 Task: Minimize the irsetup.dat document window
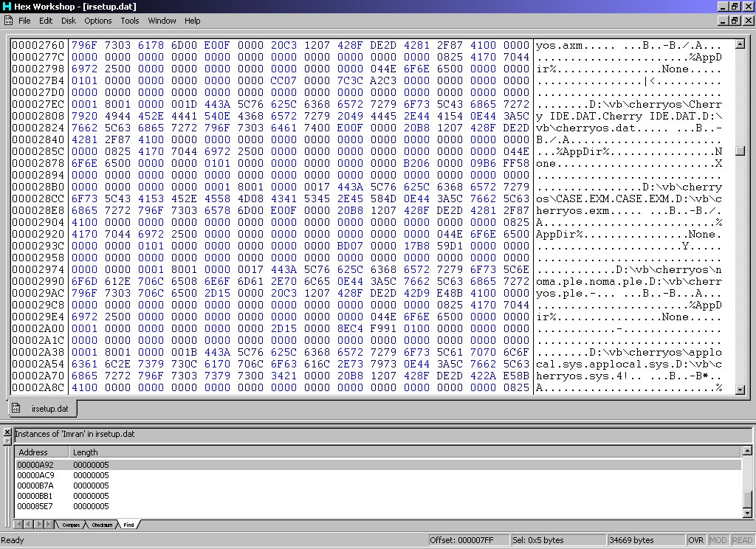[724, 20]
